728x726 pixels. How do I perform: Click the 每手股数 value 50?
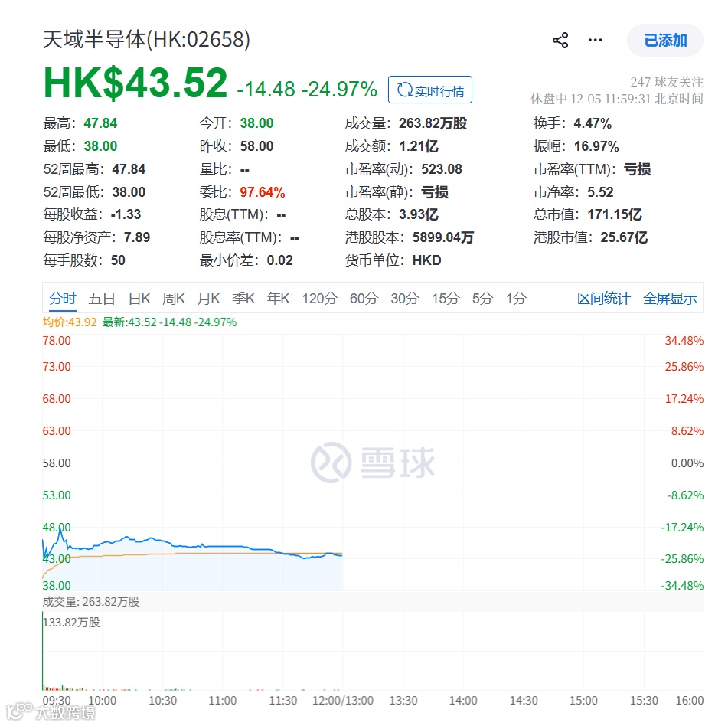pos(118,260)
